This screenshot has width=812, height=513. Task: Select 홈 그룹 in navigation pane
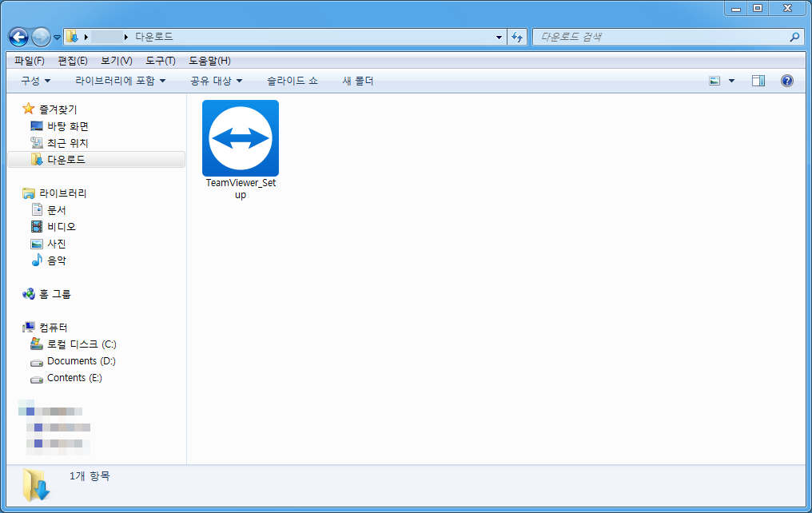coord(55,294)
